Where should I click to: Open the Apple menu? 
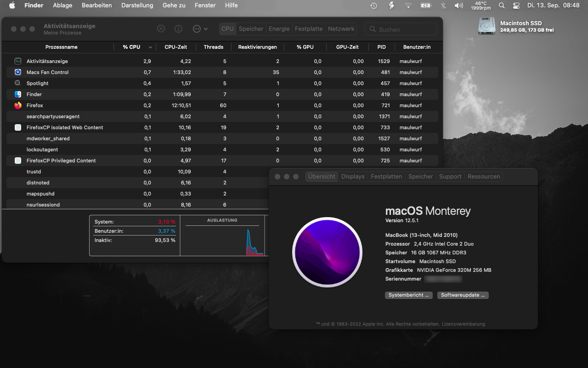pyautogui.click(x=12, y=6)
